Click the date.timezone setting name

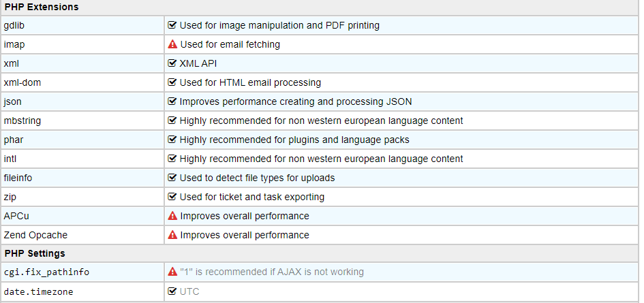point(37,291)
